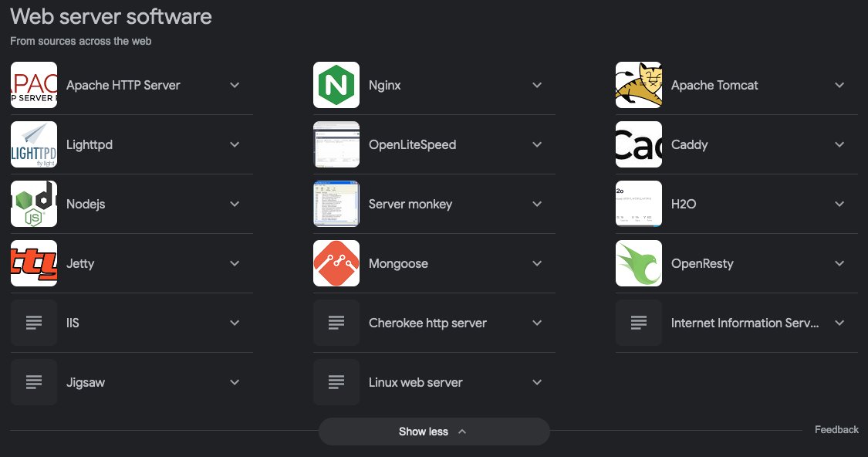The height and width of the screenshot is (457, 868).
Task: Expand the Mongoose entry chevron
Action: 537,264
